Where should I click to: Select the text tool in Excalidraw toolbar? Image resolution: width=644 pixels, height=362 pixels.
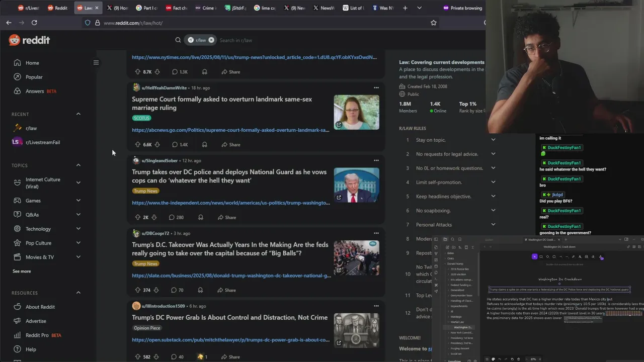(x=580, y=256)
